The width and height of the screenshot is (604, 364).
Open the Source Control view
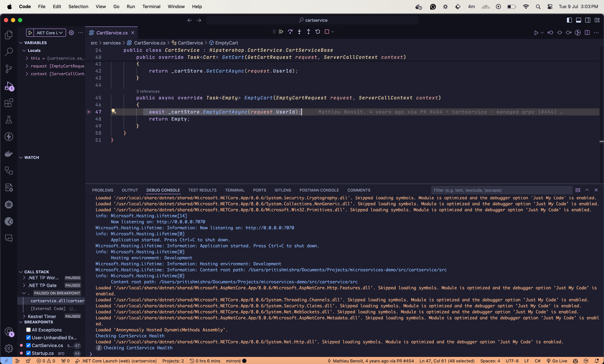(9, 69)
